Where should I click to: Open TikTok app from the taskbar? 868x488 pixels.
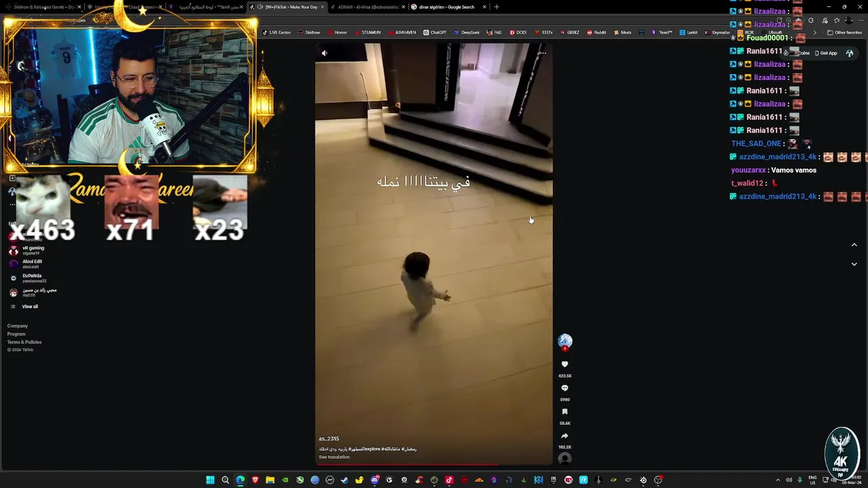(x=449, y=480)
